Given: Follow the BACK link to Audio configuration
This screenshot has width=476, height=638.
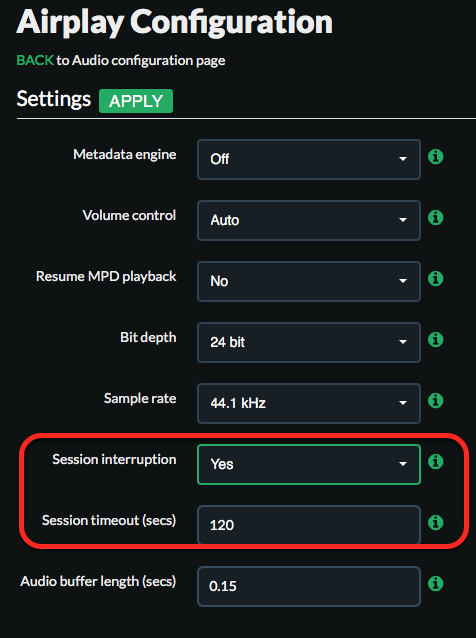Looking at the screenshot, I should click(35, 60).
